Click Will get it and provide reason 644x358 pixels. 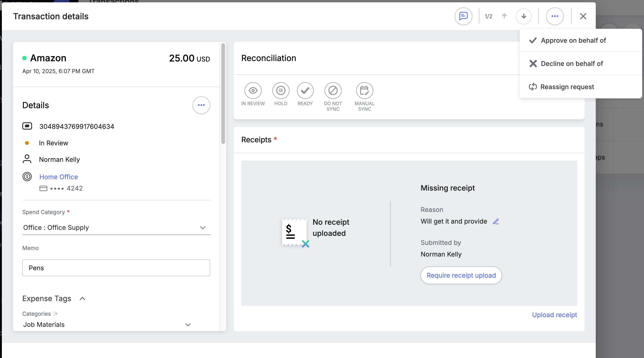pos(454,221)
